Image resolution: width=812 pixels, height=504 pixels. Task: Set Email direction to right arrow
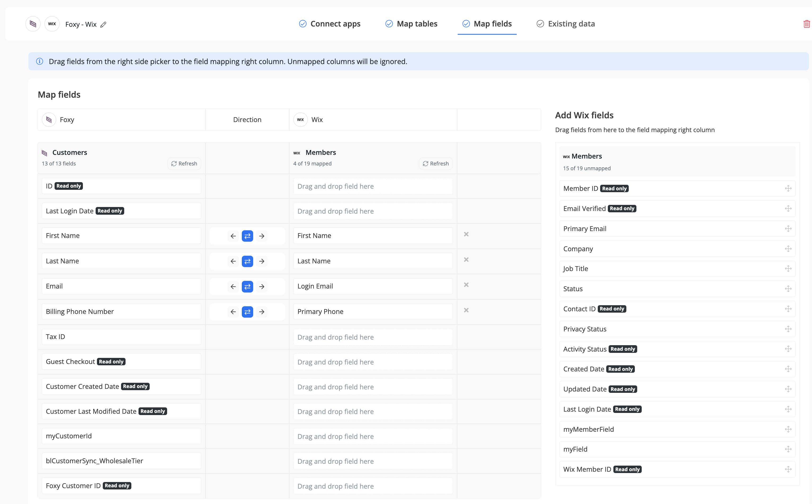(x=262, y=287)
